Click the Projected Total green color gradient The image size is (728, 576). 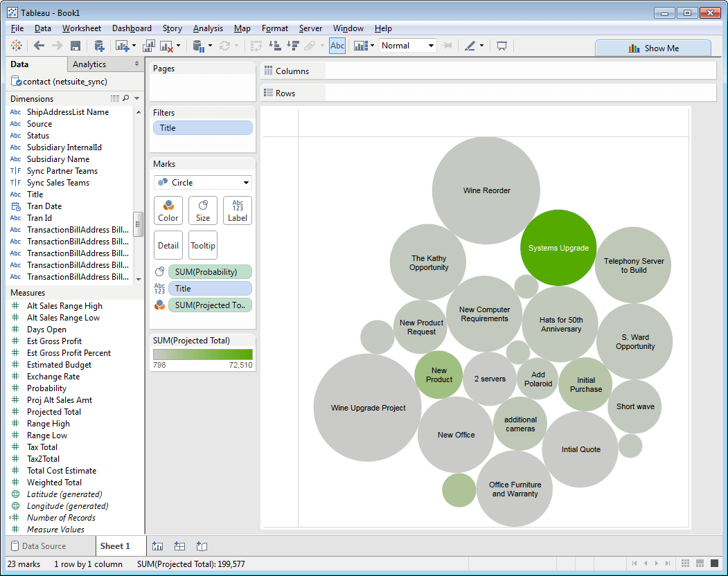click(203, 354)
